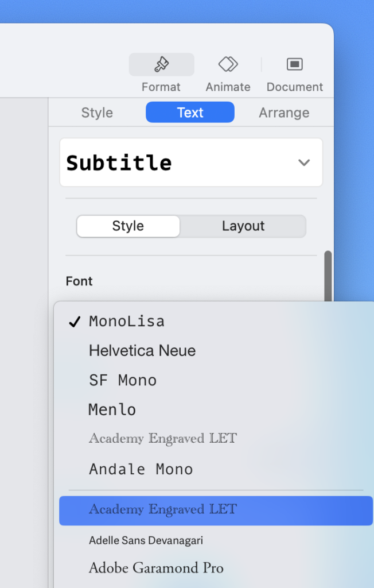
Task: Switch to the Layout segment
Action: click(243, 226)
